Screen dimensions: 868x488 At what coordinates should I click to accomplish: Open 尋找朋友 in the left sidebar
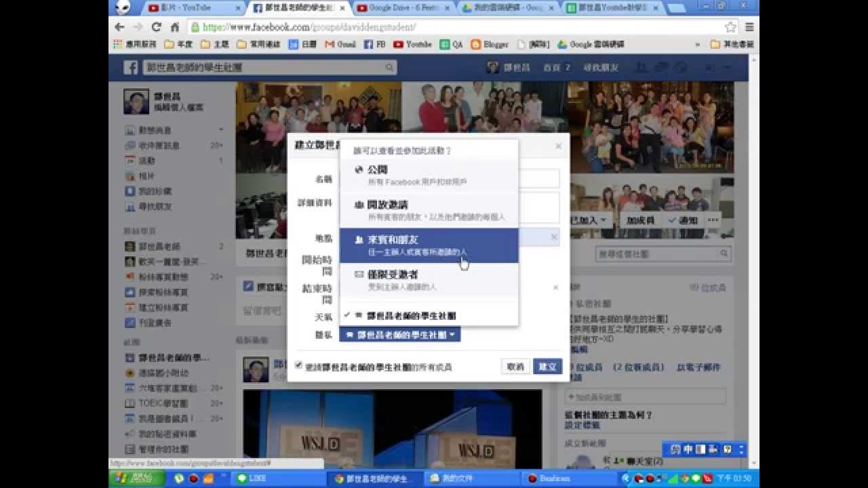tap(155, 207)
